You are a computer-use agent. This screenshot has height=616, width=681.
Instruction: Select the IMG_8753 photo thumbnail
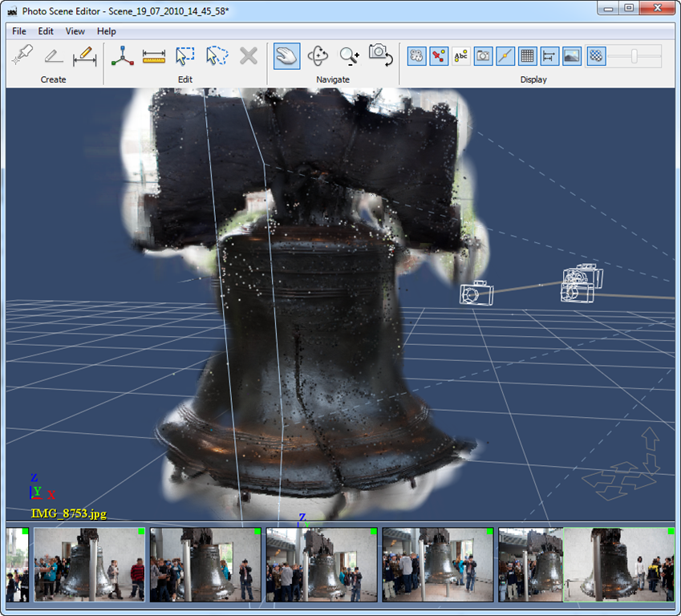point(620,564)
